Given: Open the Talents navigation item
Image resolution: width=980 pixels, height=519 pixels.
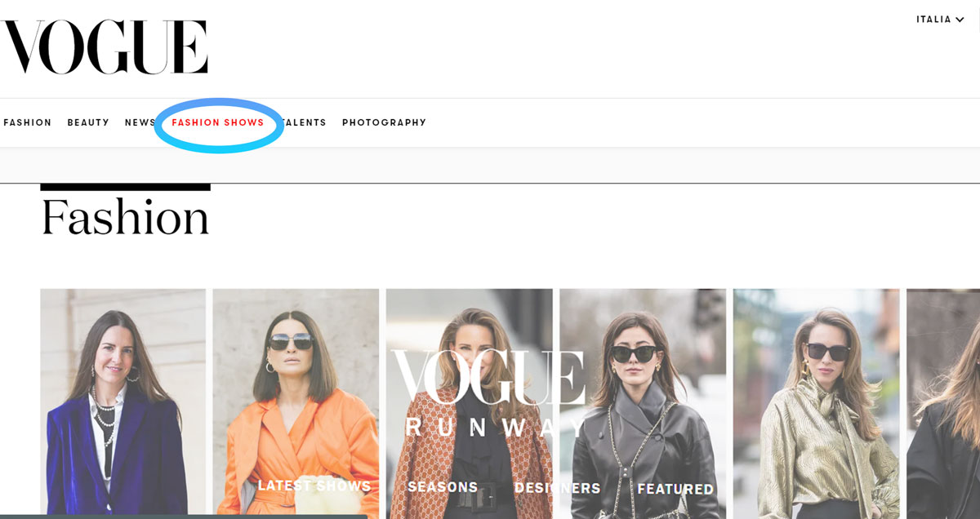Looking at the screenshot, I should click(303, 122).
